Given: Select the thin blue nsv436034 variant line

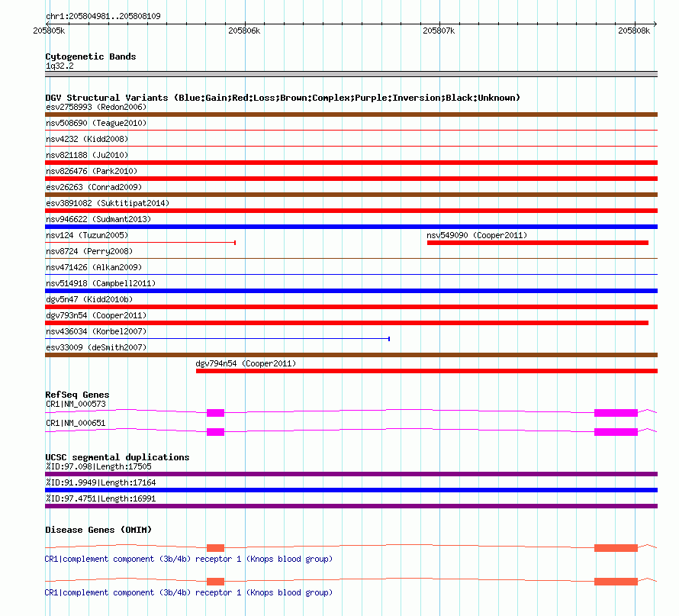Looking at the screenshot, I should 217,339.
